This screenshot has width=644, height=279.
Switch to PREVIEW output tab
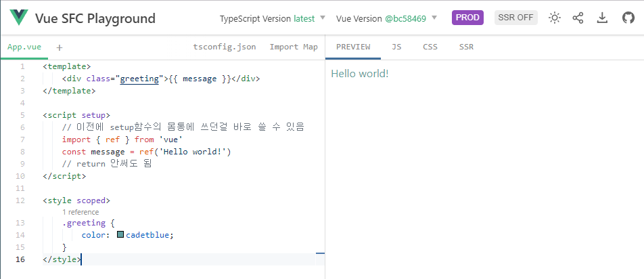353,47
